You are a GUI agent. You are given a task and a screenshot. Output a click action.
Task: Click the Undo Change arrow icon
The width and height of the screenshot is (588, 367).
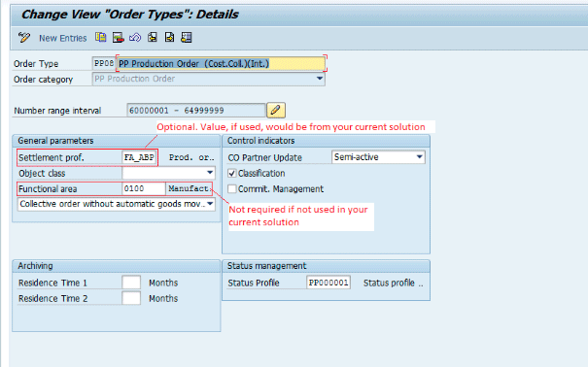pos(135,37)
